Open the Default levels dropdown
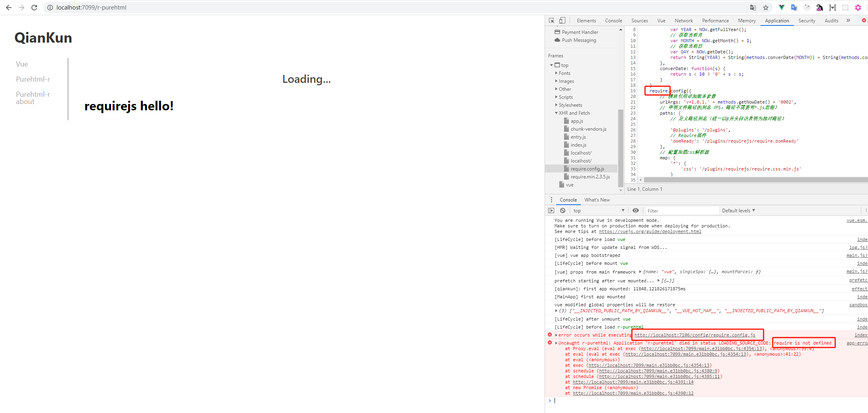Viewport: 868px width, 413px height. click(x=738, y=211)
